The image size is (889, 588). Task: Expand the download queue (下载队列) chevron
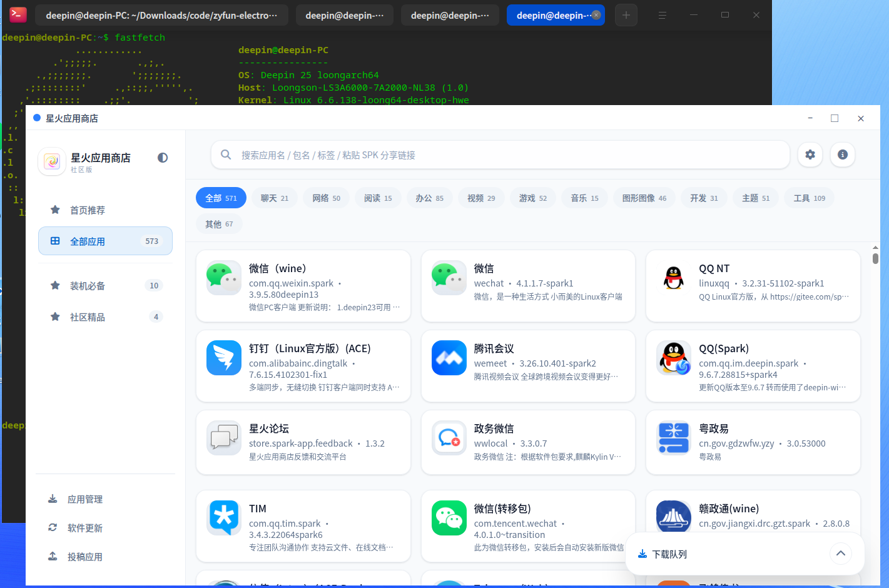pos(841,554)
